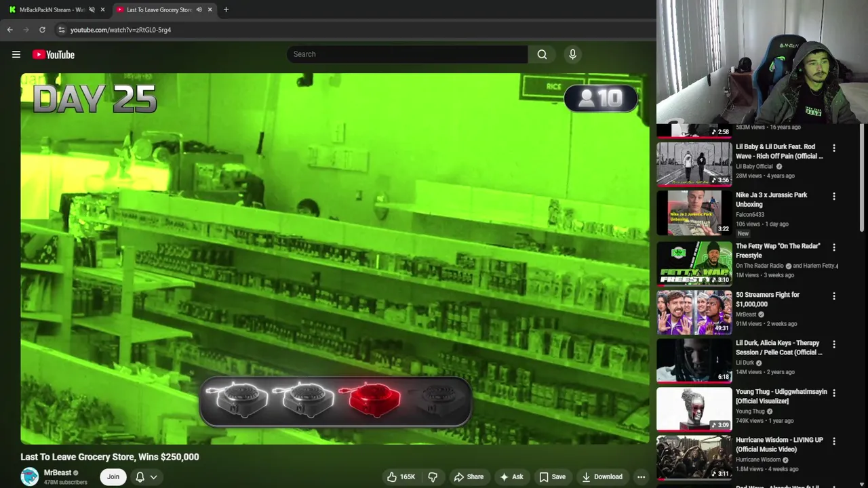Open the site information icon in the address bar
The height and width of the screenshot is (488, 868).
(x=61, y=30)
